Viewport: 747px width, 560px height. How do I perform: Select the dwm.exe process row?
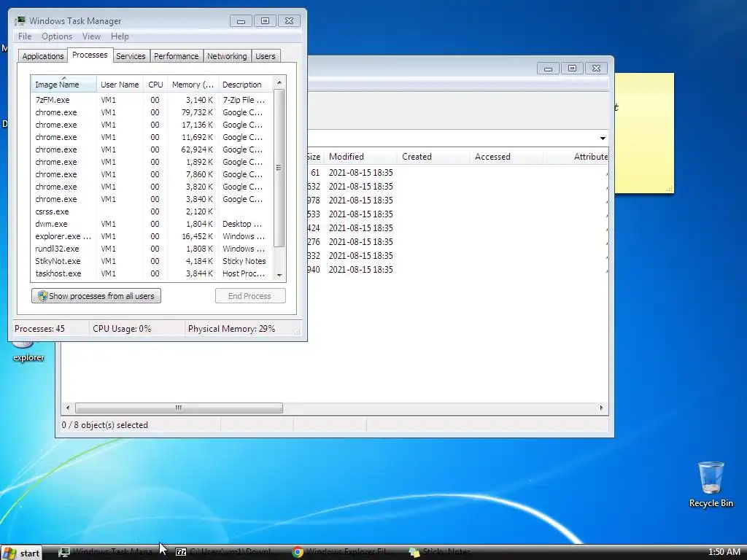tap(152, 224)
